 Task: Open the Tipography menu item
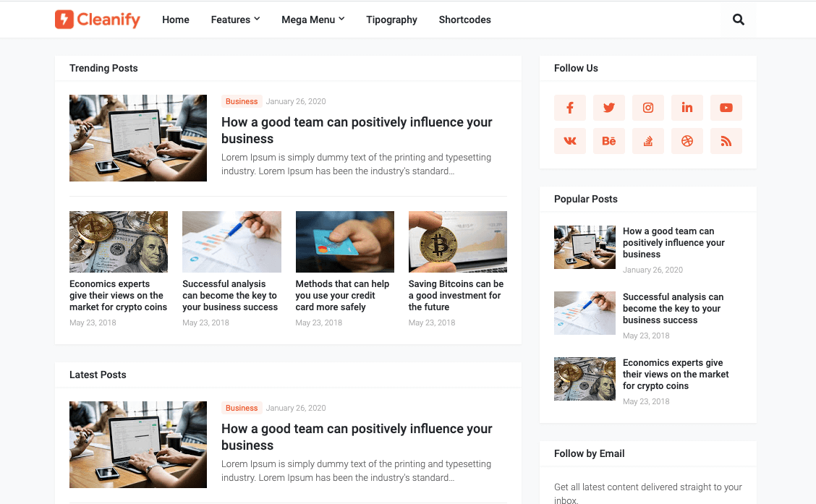coord(391,20)
